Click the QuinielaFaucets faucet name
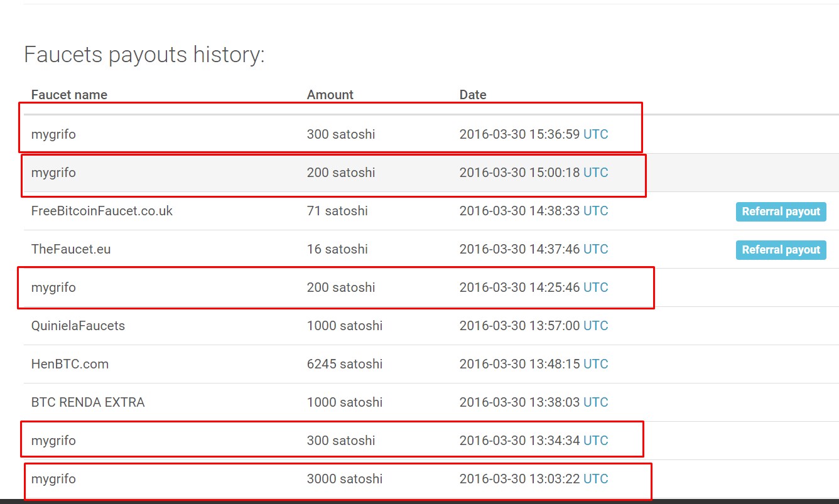The width and height of the screenshot is (839, 504). click(78, 326)
